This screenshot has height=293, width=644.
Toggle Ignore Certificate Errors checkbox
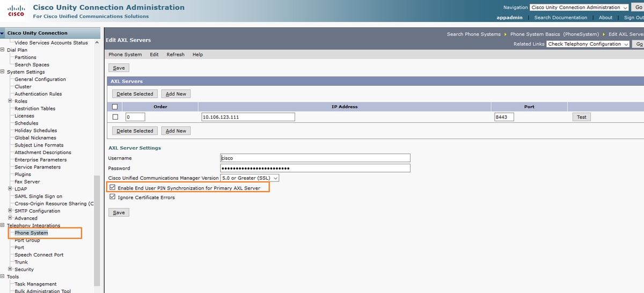coord(112,197)
